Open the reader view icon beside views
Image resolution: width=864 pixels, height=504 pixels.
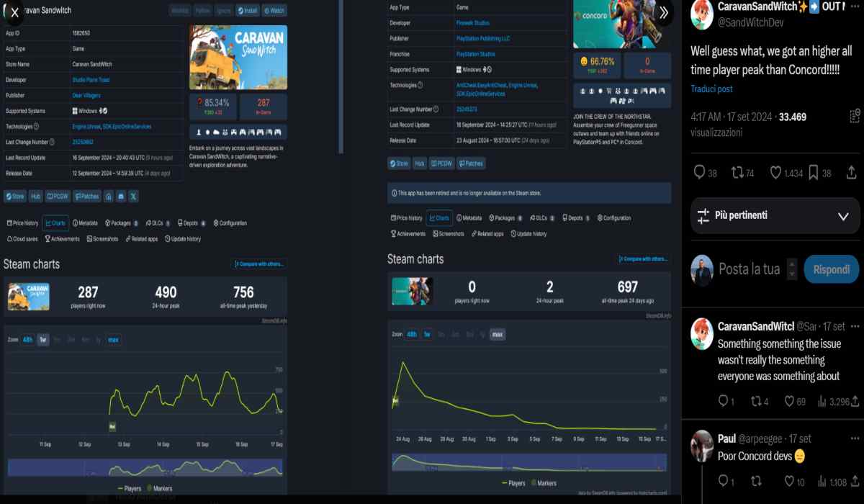point(855,117)
